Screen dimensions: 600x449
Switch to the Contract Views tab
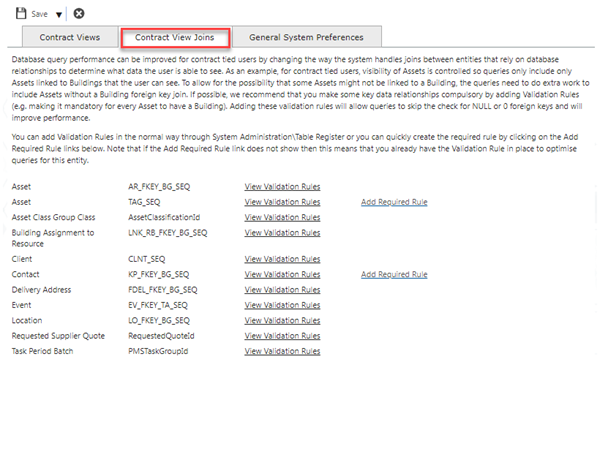(x=69, y=38)
